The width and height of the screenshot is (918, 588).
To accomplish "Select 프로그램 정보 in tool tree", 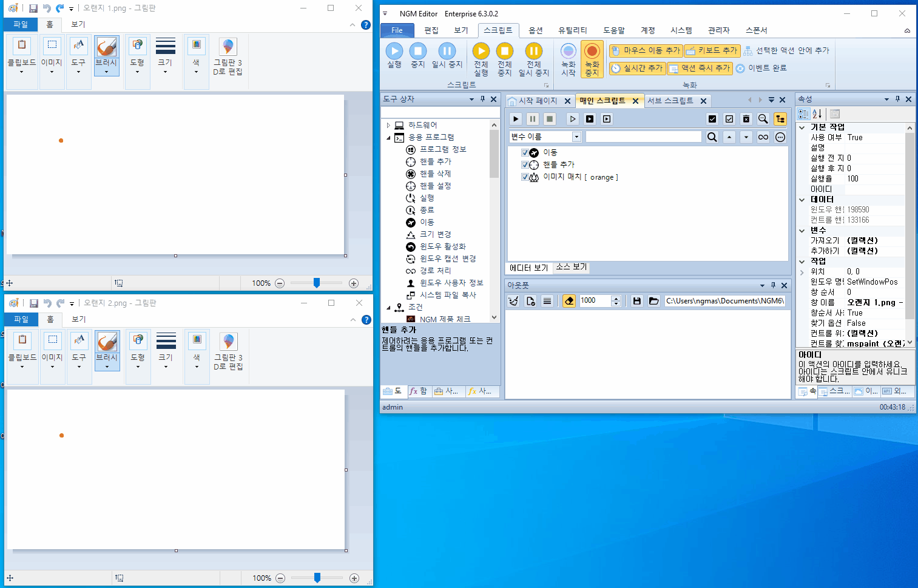I will [x=443, y=149].
